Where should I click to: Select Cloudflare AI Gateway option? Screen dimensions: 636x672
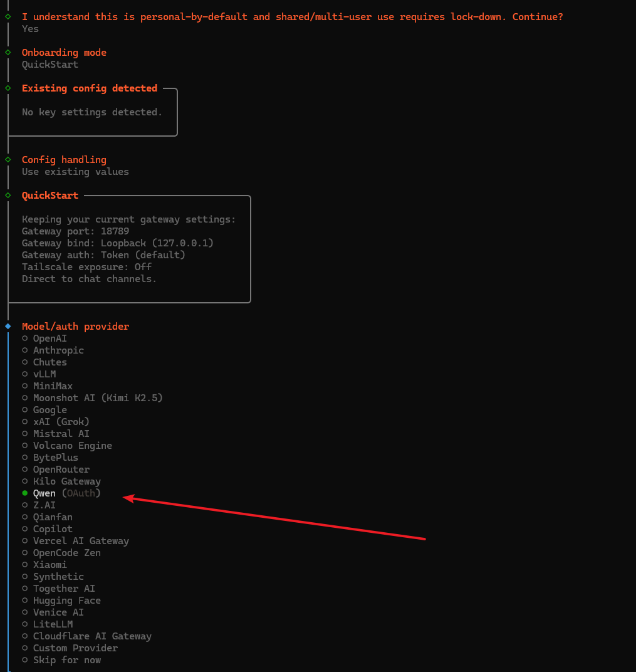[x=87, y=636]
